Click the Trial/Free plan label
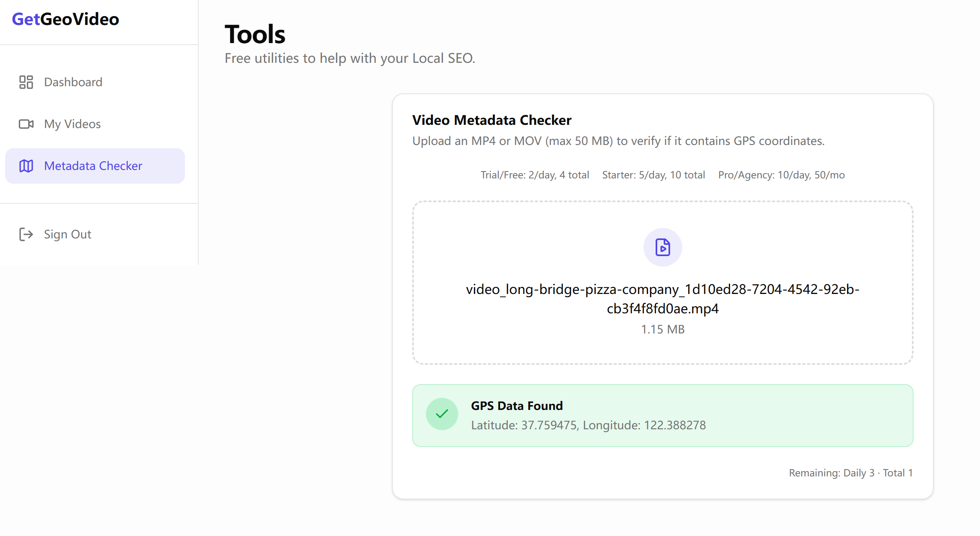This screenshot has height=536, width=980. pyautogui.click(x=535, y=175)
